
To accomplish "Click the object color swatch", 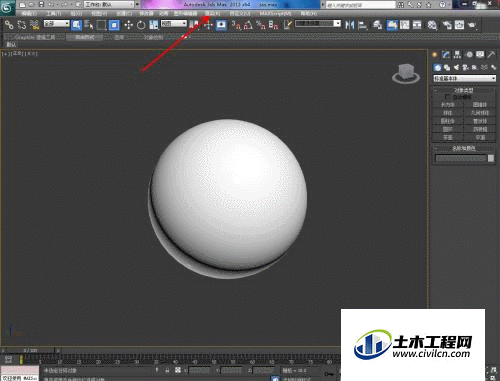I will tap(491, 158).
